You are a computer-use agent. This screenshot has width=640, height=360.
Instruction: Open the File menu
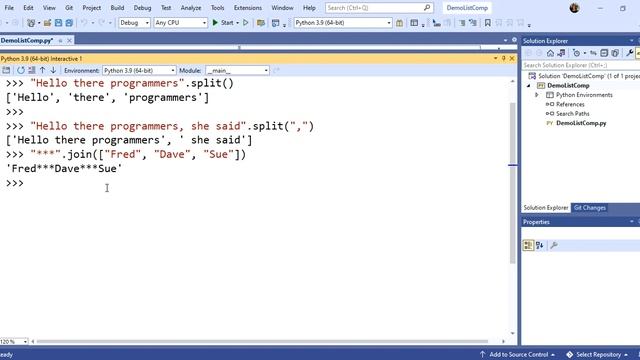9,8
